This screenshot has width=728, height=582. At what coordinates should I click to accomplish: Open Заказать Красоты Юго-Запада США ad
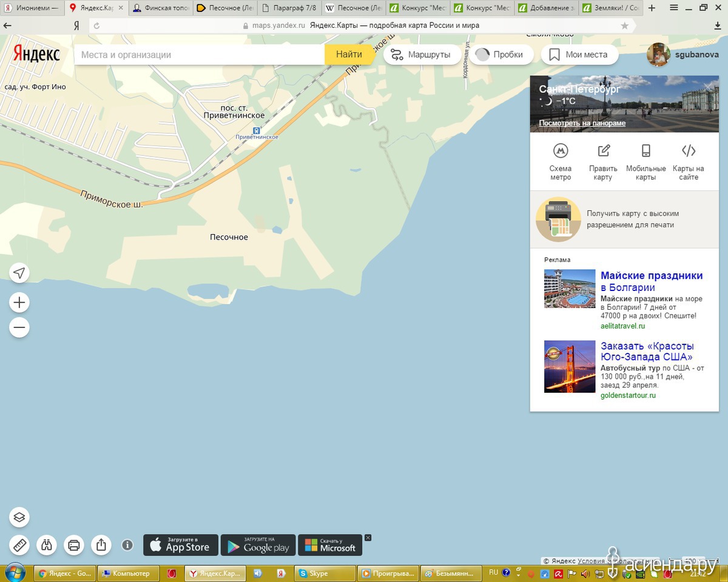coord(647,352)
